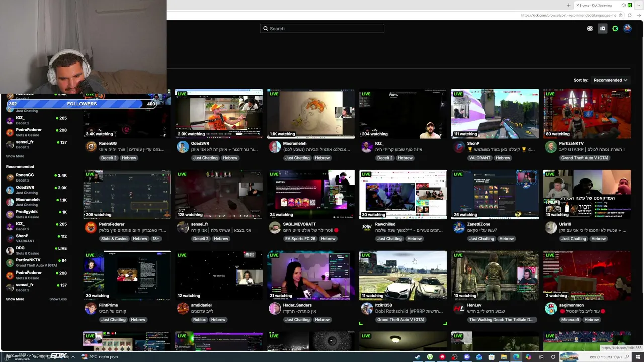The height and width of the screenshot is (362, 644).
Task: Open Steam from the Windows taskbar
Action: (417, 357)
